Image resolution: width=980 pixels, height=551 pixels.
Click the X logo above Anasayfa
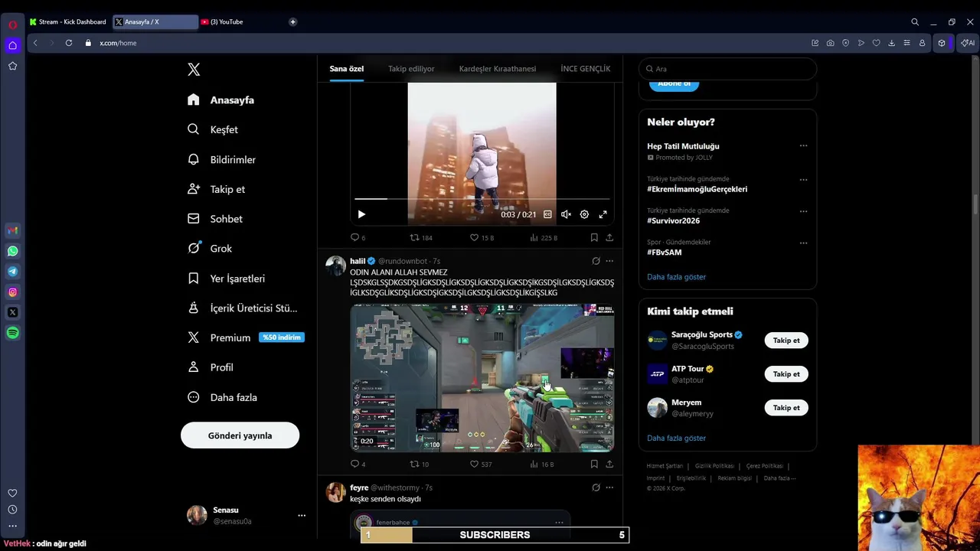pos(194,70)
